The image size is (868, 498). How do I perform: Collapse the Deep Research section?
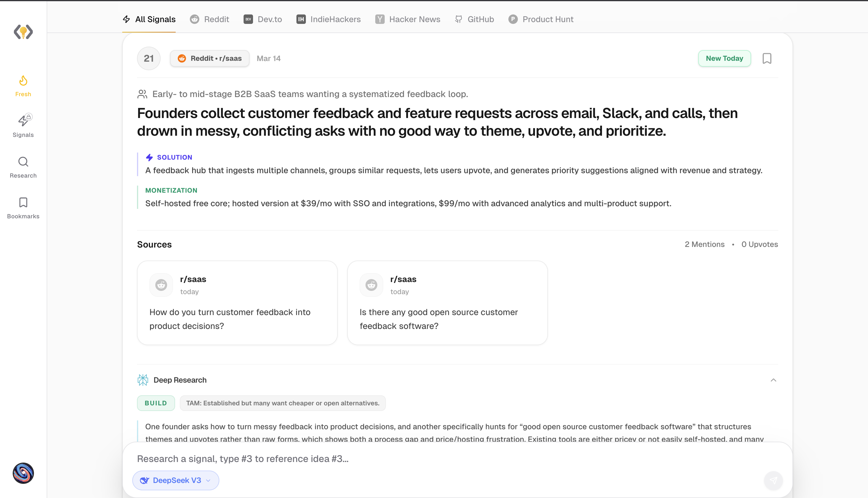pyautogui.click(x=774, y=380)
